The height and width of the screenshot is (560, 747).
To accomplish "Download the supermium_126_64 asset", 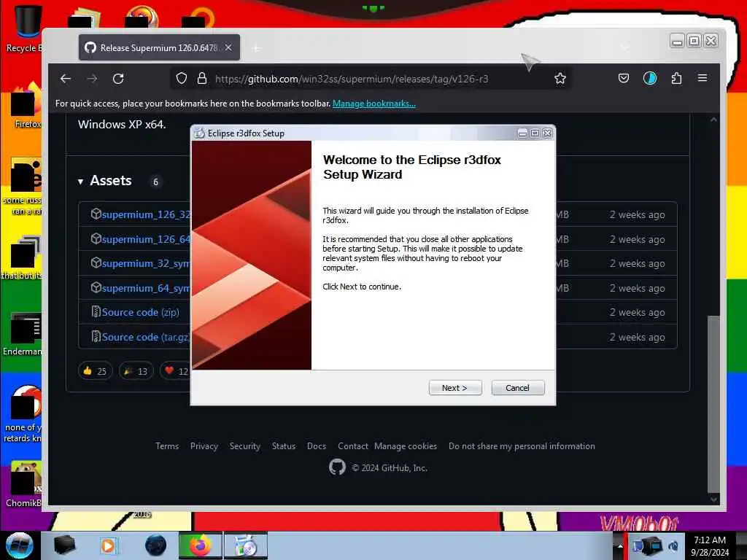I will tap(146, 239).
